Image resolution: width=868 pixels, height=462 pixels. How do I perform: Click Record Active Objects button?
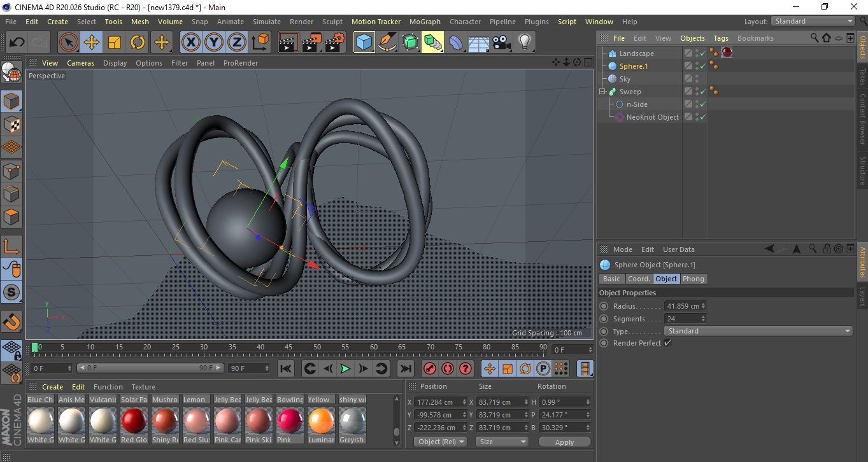430,368
